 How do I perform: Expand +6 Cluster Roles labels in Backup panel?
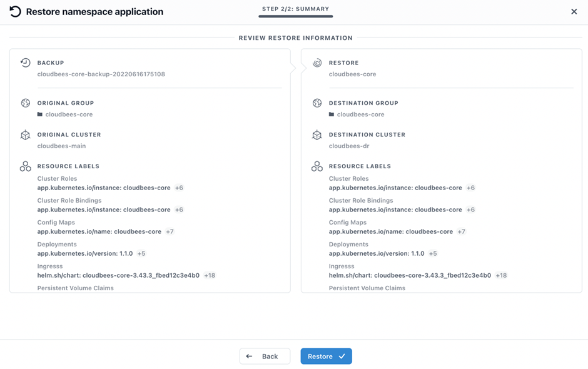[x=179, y=188]
